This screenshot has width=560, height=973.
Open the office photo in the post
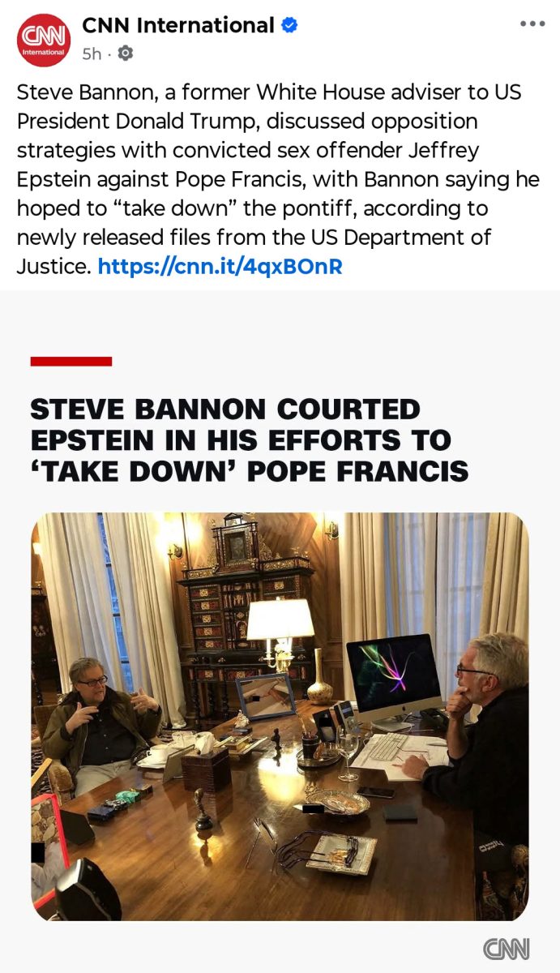[280, 716]
